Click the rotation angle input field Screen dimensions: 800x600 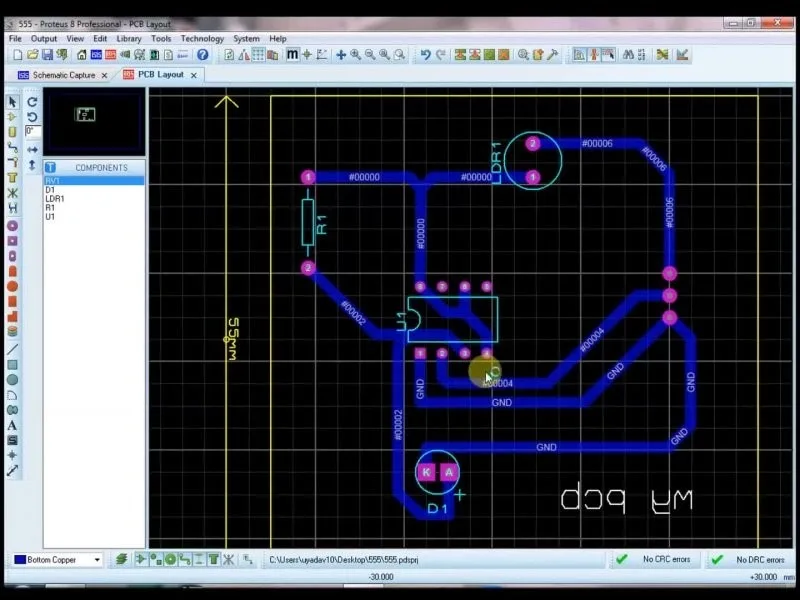(x=33, y=131)
